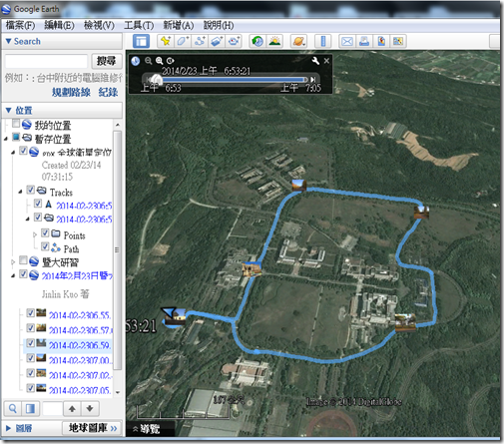This screenshot has height=444, width=504.
Task: Select the 2014-02-2307.05 photo entry
Action: [x=80, y=390]
